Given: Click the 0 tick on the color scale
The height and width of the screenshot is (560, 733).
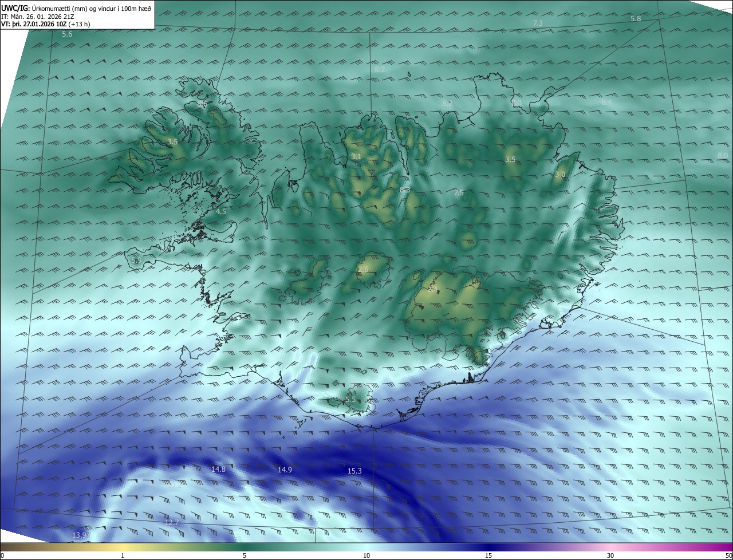Looking at the screenshot, I should coord(2,555).
